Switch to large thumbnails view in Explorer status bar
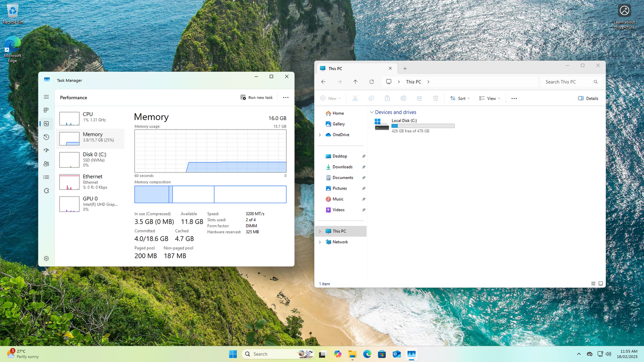The image size is (644, 362). (601, 284)
